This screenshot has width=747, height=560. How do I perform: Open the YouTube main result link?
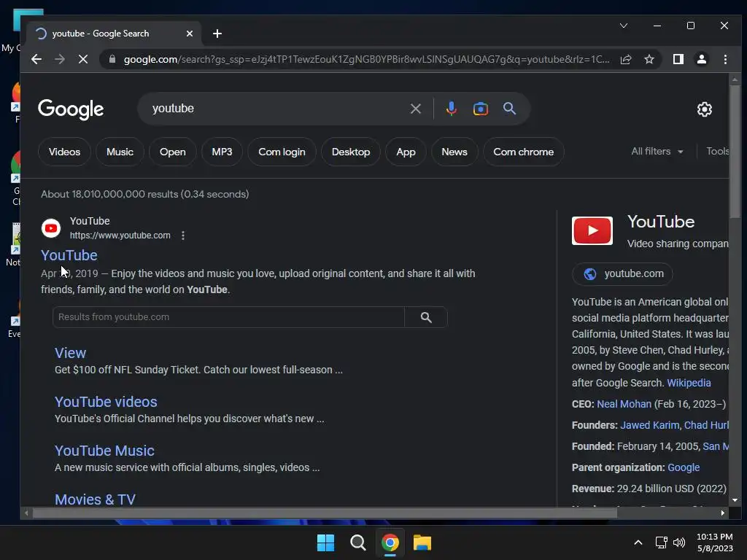point(69,255)
